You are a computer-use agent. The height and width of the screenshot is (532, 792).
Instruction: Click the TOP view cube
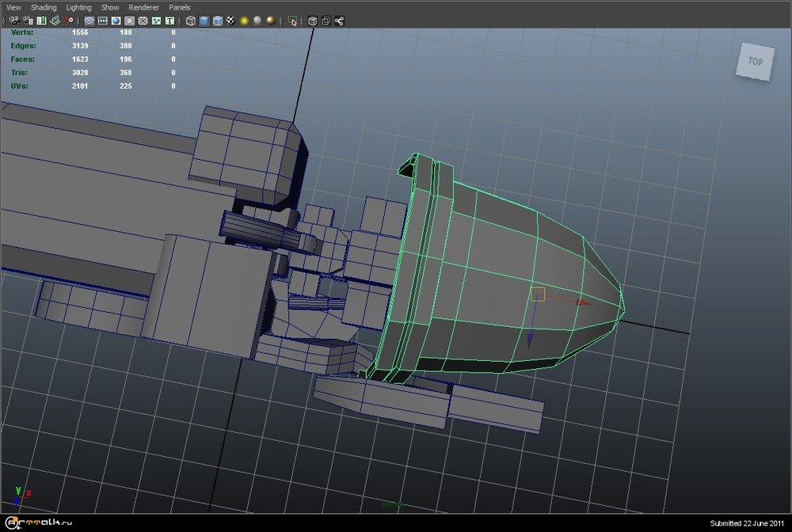pyautogui.click(x=755, y=61)
